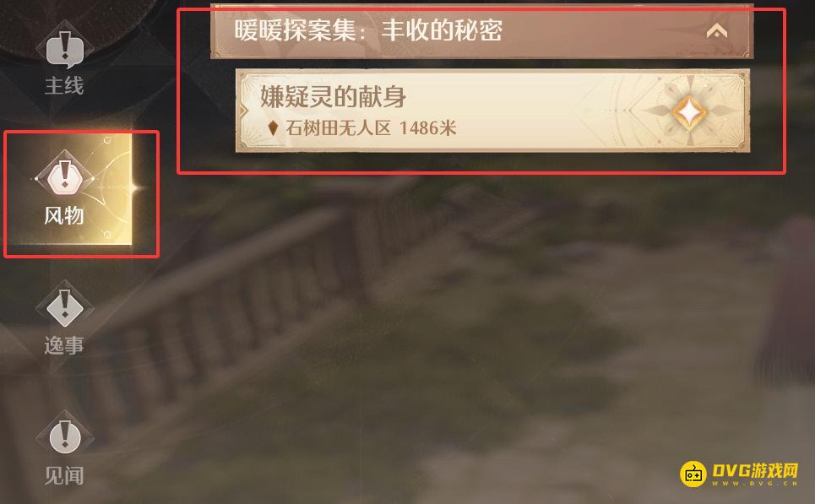
Task: Click the golden star tracker emblem
Action: click(689, 111)
